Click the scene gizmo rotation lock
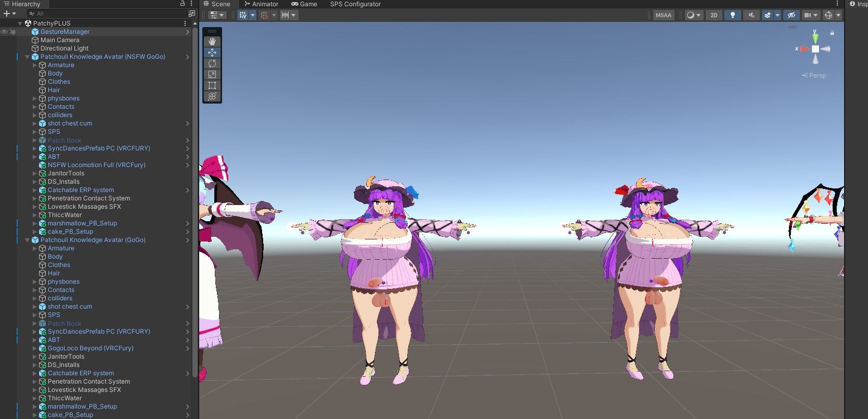The image size is (868, 419). (x=832, y=33)
